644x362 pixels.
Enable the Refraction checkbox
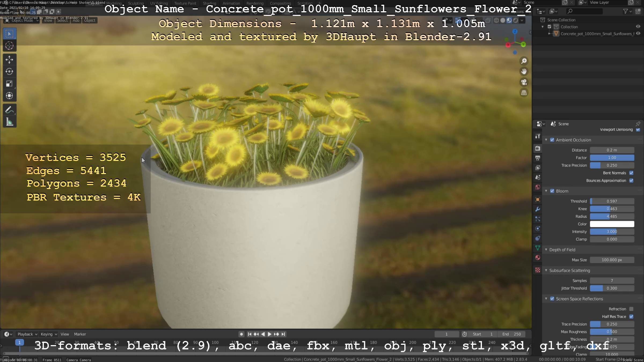(631, 309)
